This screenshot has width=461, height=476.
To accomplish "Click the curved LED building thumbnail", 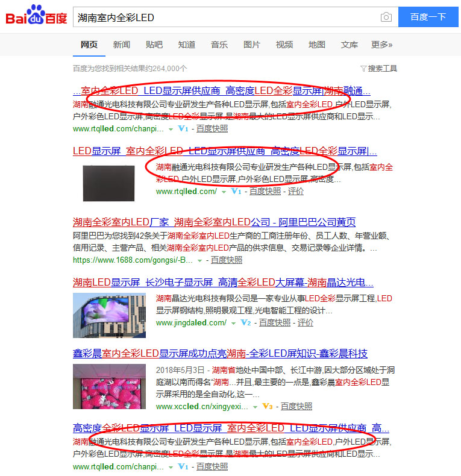I will pyautogui.click(x=109, y=315).
